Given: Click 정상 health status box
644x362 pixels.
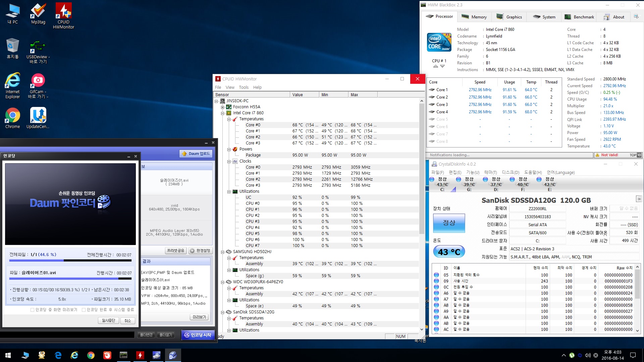Looking at the screenshot, I should 449,223.
